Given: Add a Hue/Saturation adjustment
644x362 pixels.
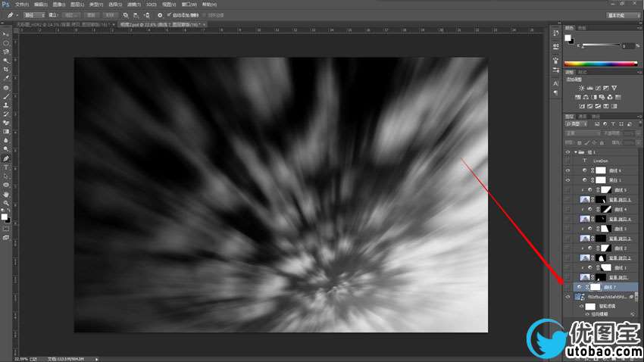Looking at the screenshot, I should [x=578, y=97].
